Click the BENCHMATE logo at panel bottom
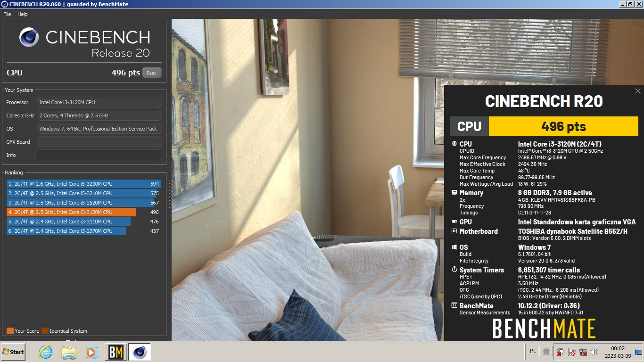 [x=544, y=329]
